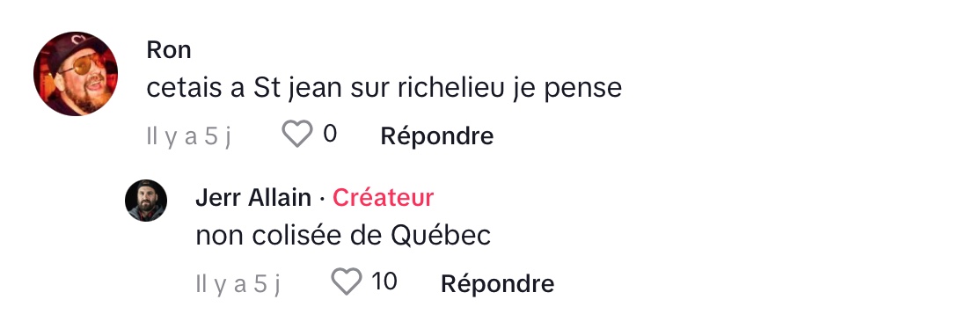The image size is (980, 329).
Task: Click Répondre under Jerr Allain's reply
Action: click(x=498, y=283)
